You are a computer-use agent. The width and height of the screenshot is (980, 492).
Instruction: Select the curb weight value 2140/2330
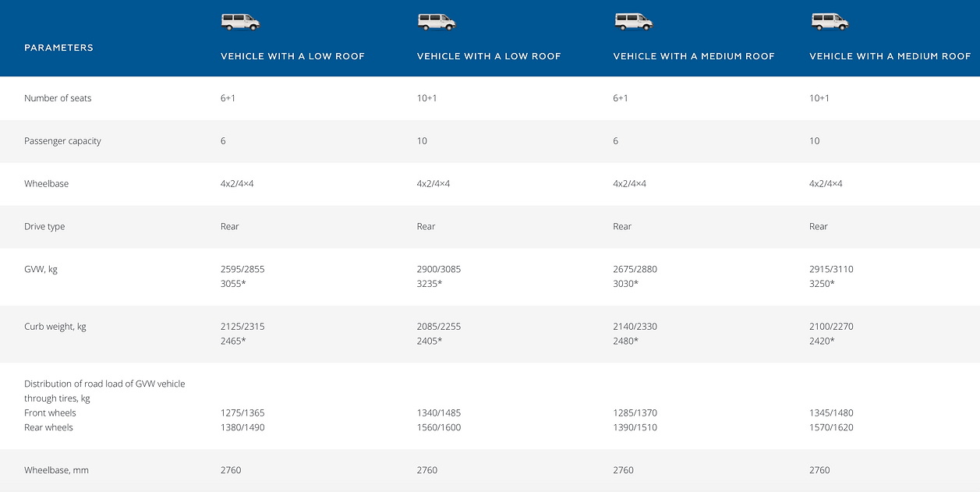pos(635,327)
